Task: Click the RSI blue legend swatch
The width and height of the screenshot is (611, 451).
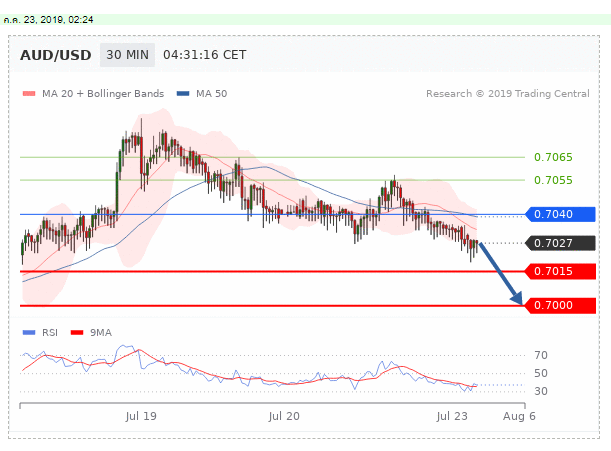Action: [29, 333]
